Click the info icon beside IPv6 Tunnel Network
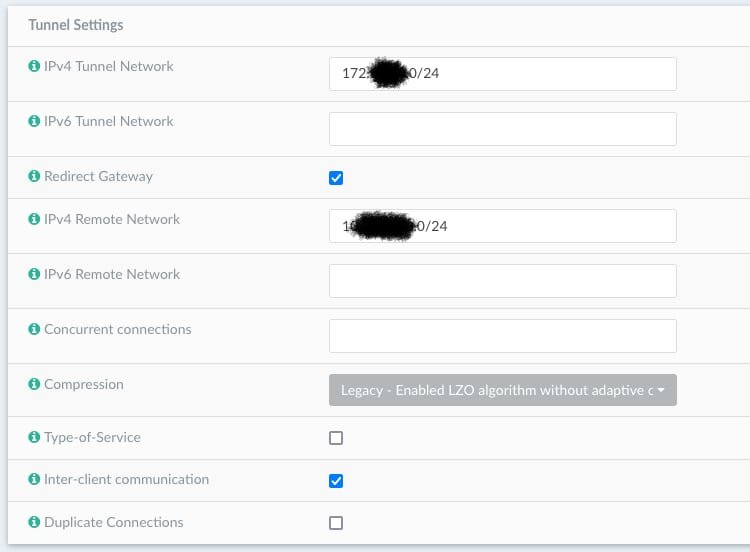This screenshot has width=750, height=552. click(35, 122)
